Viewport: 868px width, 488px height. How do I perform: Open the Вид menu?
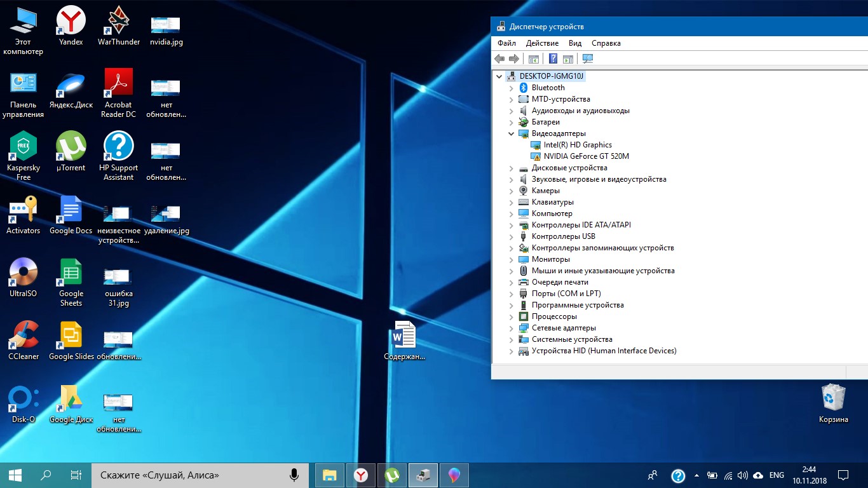tap(575, 43)
